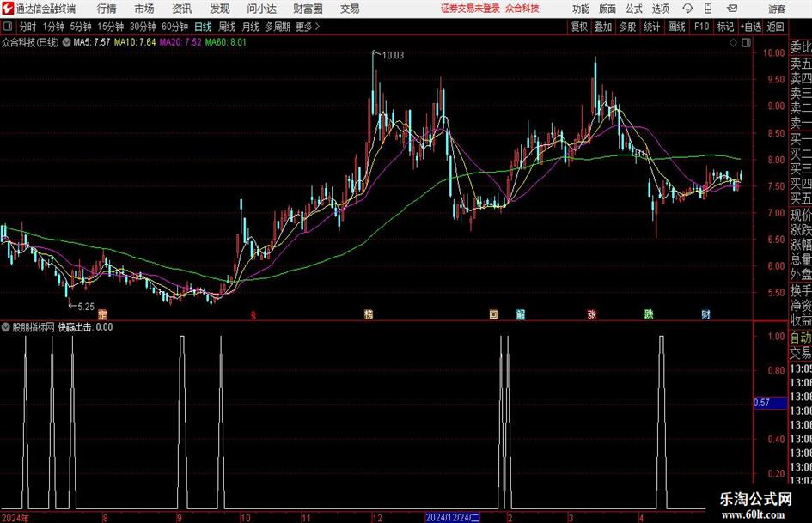Open the 问小达 menu

(261, 9)
